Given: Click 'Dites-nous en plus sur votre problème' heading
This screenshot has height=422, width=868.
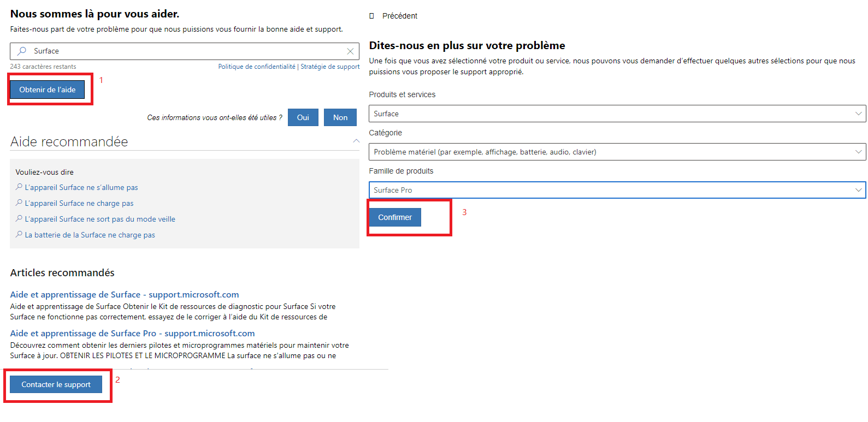Looking at the screenshot, I should coord(467,45).
